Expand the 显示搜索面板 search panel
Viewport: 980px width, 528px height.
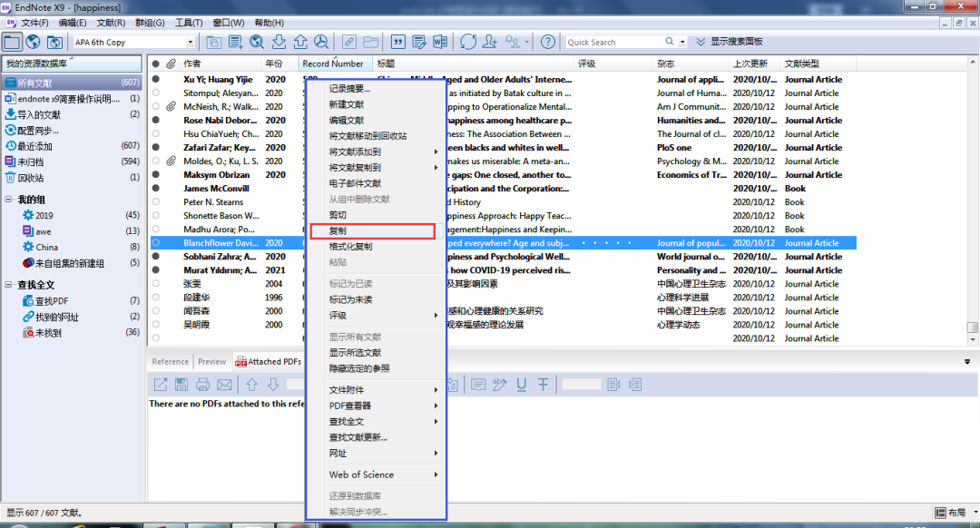pyautogui.click(x=730, y=41)
